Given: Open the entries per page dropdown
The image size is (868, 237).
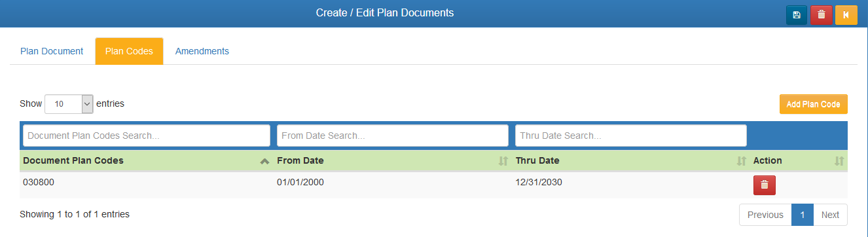Looking at the screenshot, I should click(x=69, y=103).
